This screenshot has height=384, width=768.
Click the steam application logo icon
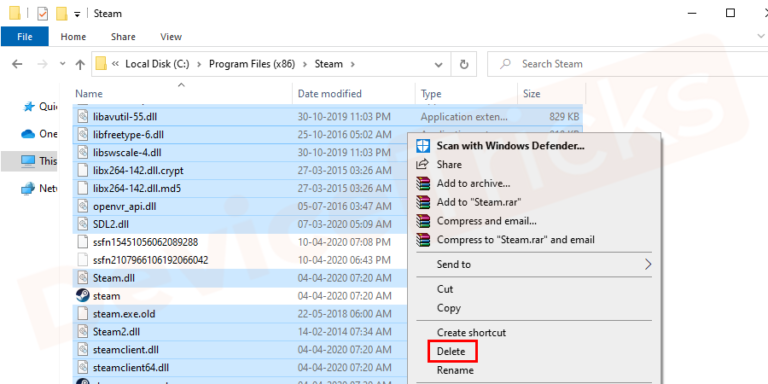click(83, 296)
